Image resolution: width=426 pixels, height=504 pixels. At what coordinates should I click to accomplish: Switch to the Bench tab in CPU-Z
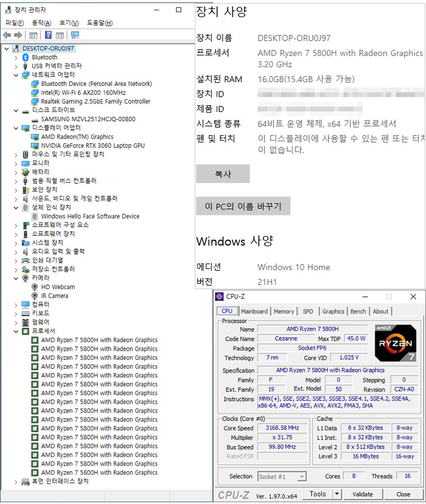(358, 311)
